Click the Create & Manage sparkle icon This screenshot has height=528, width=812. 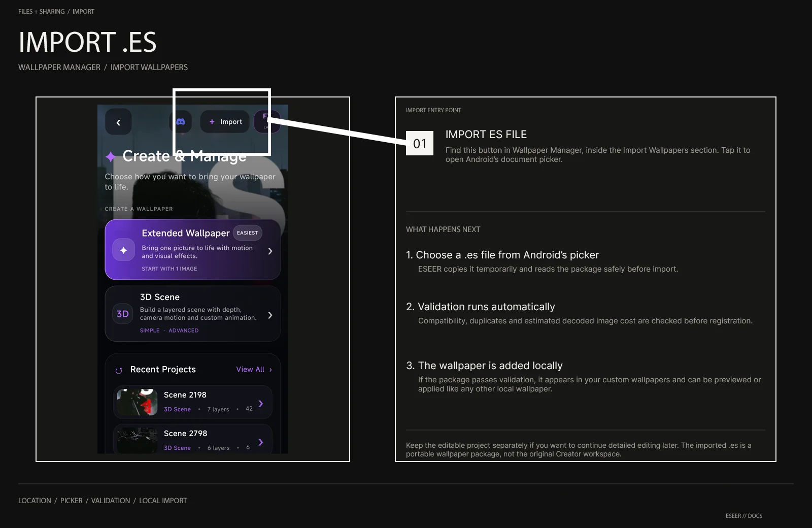(x=111, y=157)
